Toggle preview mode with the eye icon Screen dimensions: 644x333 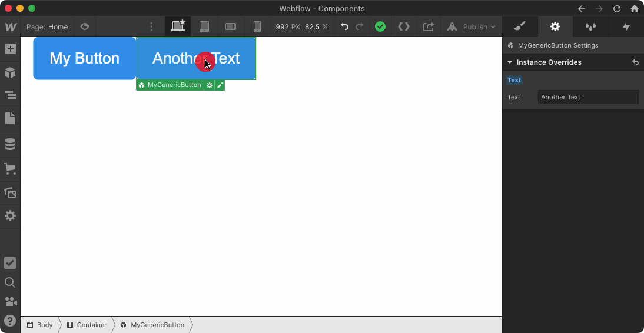(85, 26)
